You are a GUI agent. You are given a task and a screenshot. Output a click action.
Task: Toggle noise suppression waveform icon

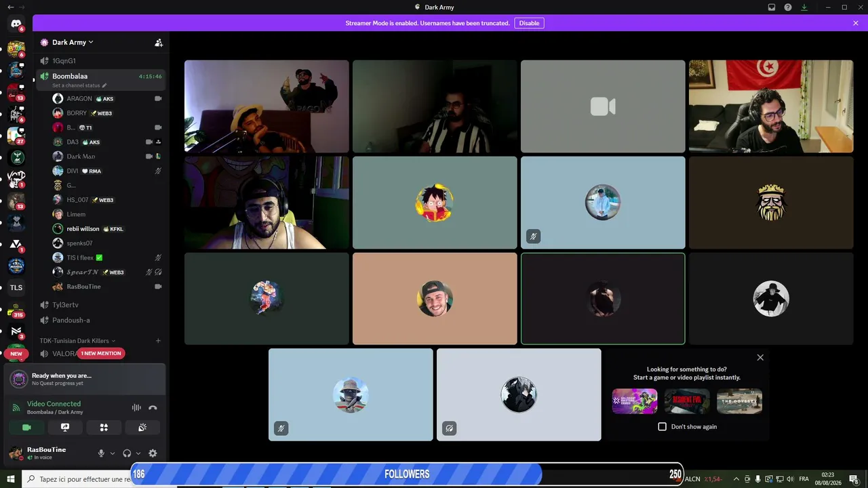(x=136, y=407)
